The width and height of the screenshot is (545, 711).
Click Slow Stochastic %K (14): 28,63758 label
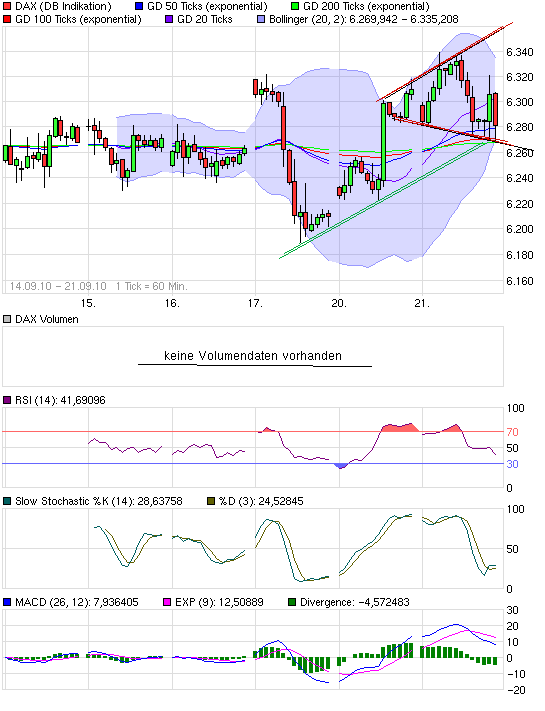(99, 501)
